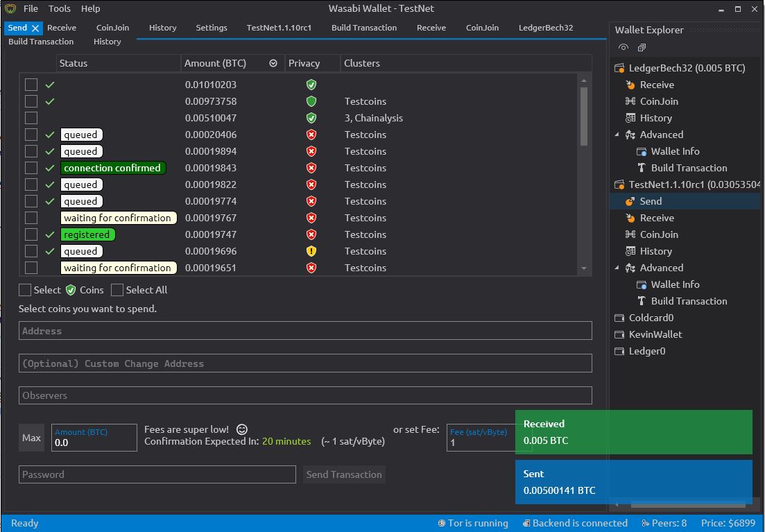Click the LedgerBech32 wallet icon
The width and height of the screenshot is (765, 532).
tap(619, 69)
